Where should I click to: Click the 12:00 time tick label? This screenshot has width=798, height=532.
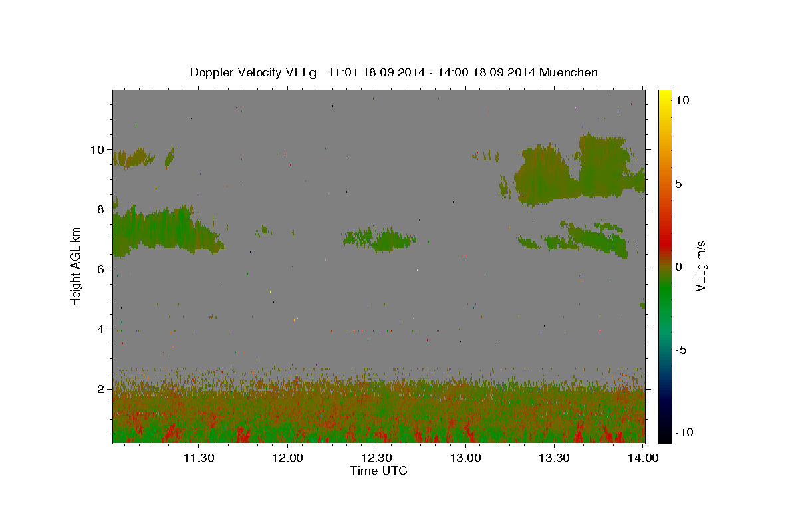(287, 458)
